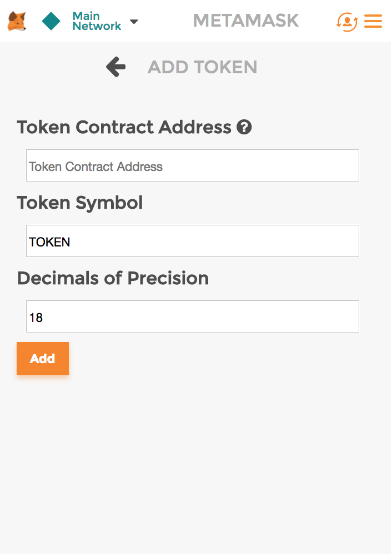Click the Decimals of Precision label
The height and width of the screenshot is (554, 392).
pos(113,279)
